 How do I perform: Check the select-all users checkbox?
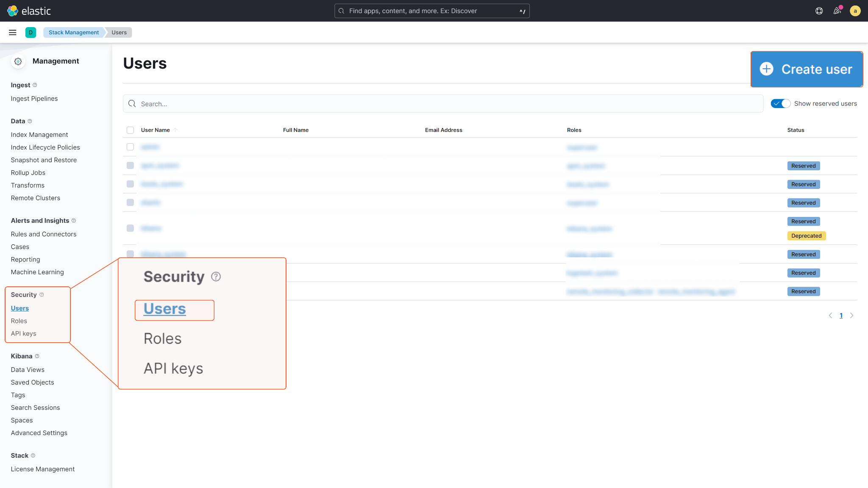130,130
